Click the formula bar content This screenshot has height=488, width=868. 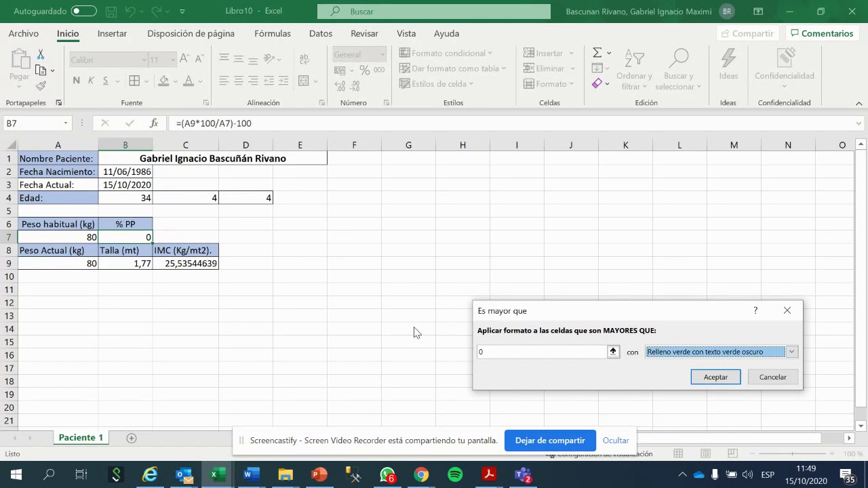coord(214,123)
